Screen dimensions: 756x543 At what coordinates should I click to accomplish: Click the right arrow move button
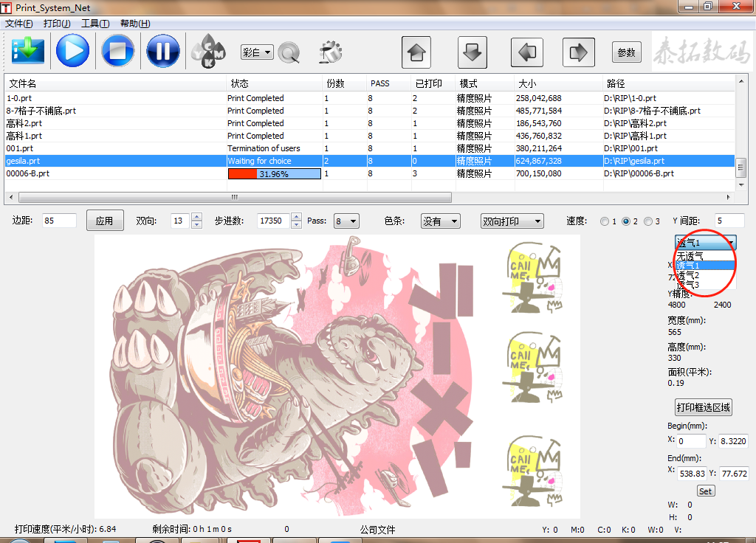579,52
